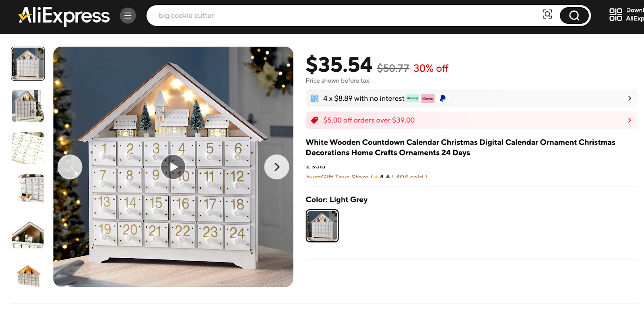Select PayPal as a payment option
Viewport: 644px width, 313px height.
click(x=442, y=98)
